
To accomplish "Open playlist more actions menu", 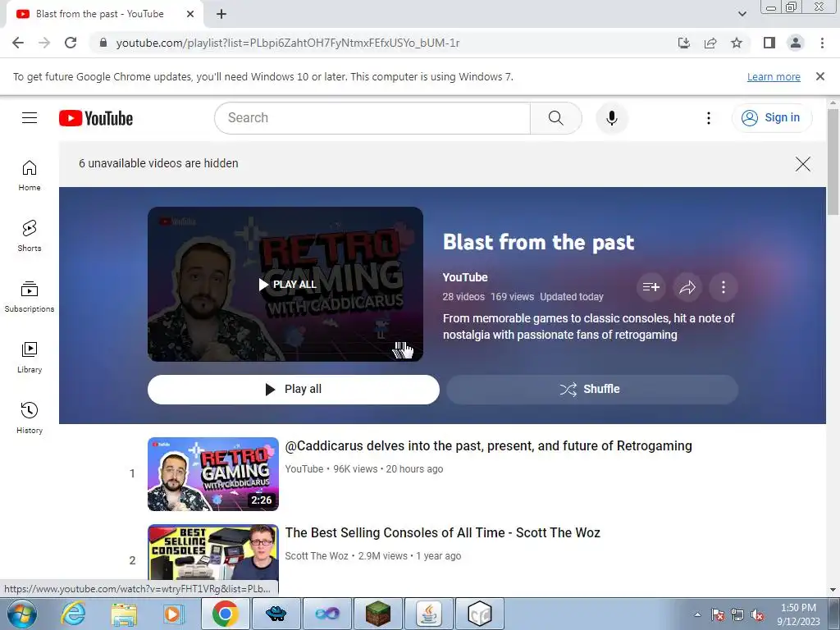I will [724, 287].
